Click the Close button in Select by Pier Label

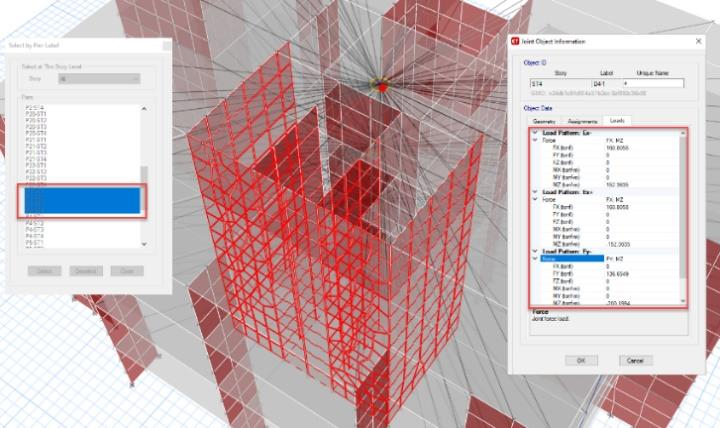pyautogui.click(x=127, y=271)
